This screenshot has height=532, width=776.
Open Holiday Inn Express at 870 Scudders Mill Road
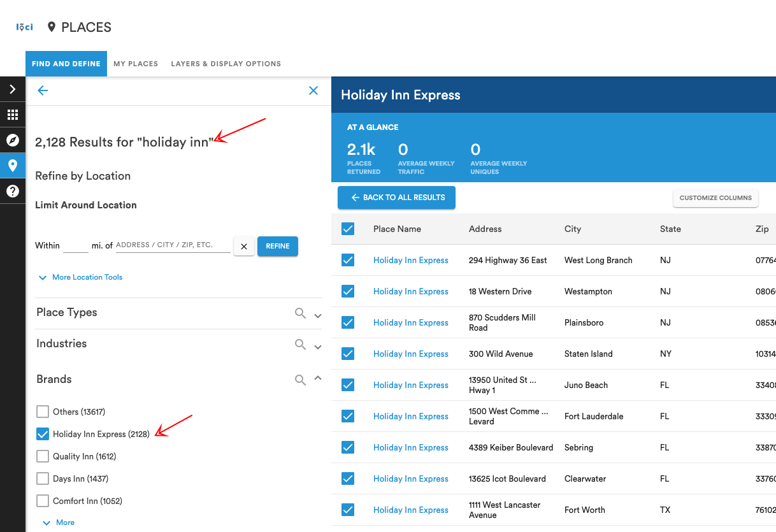coord(411,322)
